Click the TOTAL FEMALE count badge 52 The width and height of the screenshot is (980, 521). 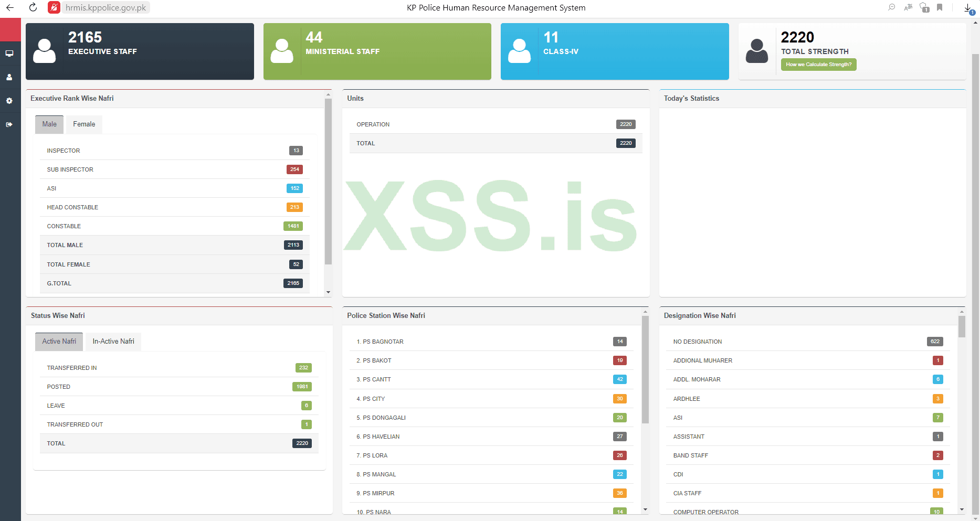pos(296,264)
